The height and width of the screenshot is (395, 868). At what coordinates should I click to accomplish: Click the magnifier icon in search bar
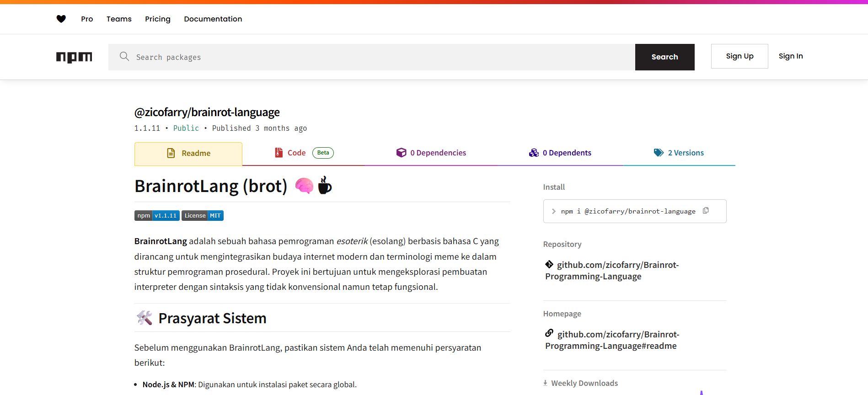(x=124, y=56)
